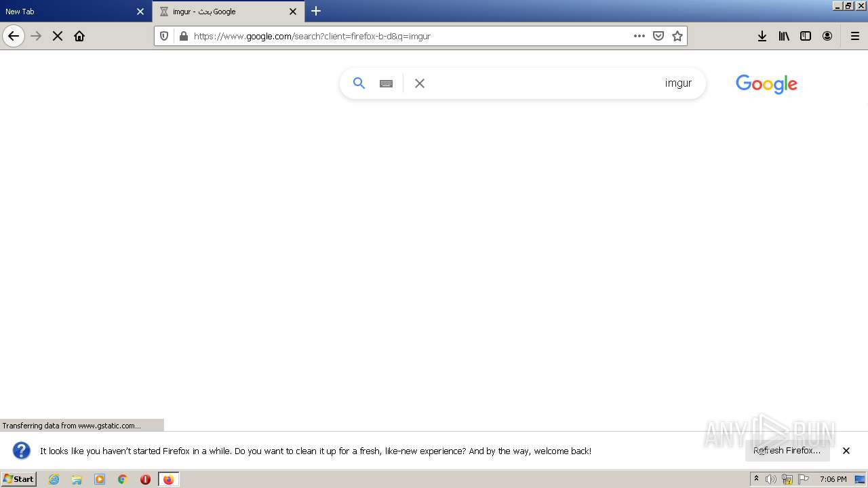Open the Firefox account menu

tap(827, 36)
